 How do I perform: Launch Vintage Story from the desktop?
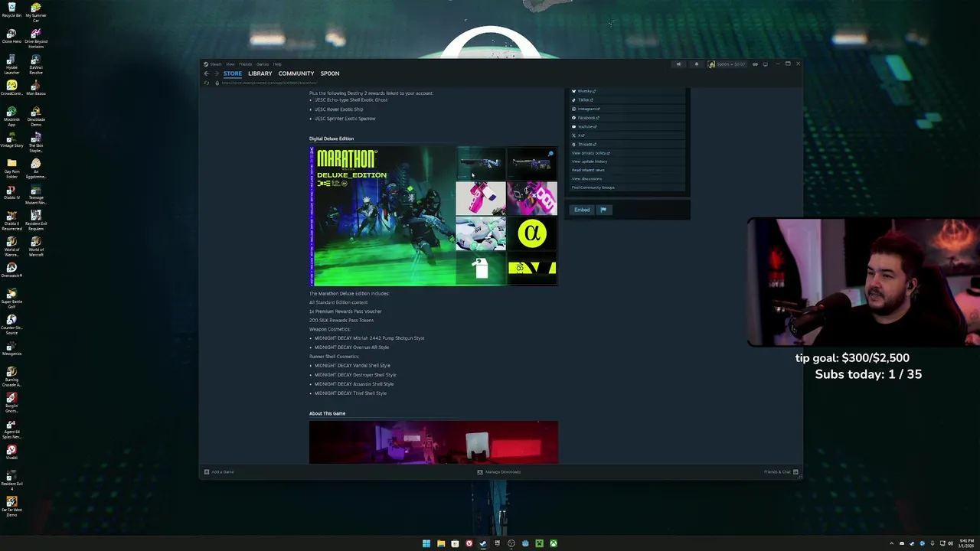[11, 141]
